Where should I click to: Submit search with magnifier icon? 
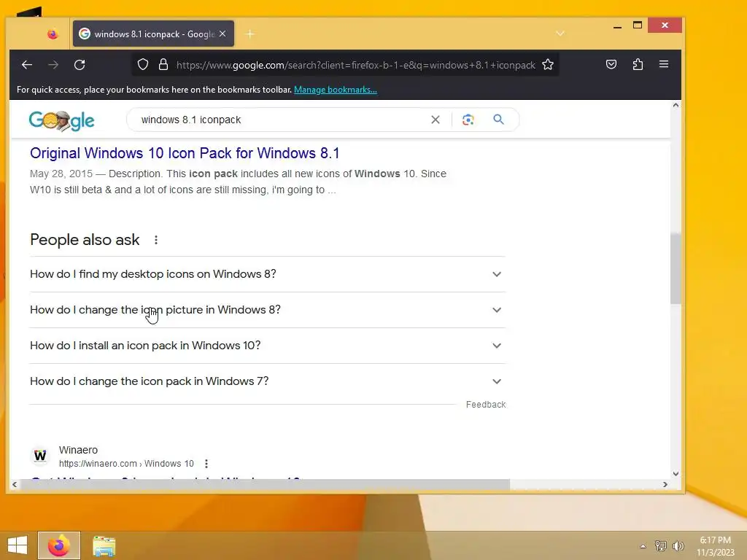498,120
